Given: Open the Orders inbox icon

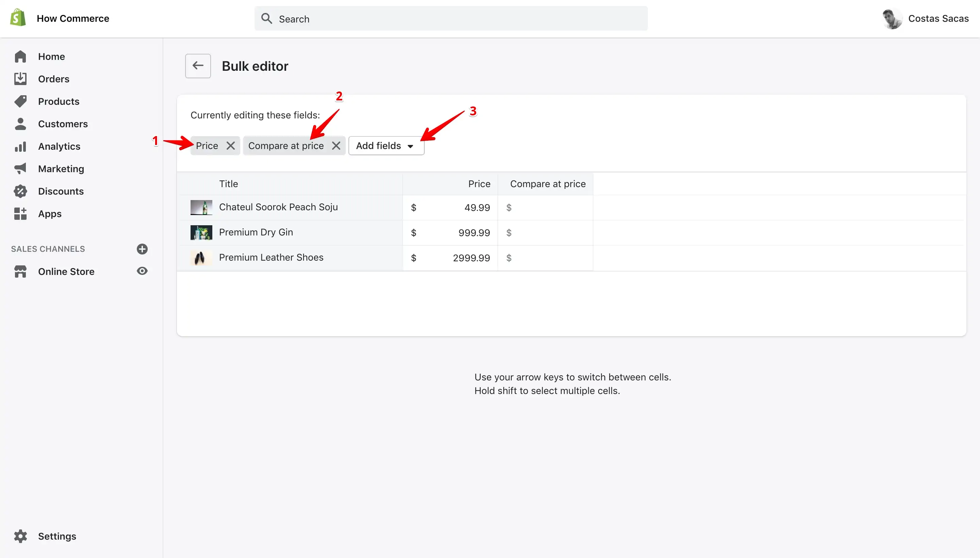Looking at the screenshot, I should coord(20,79).
